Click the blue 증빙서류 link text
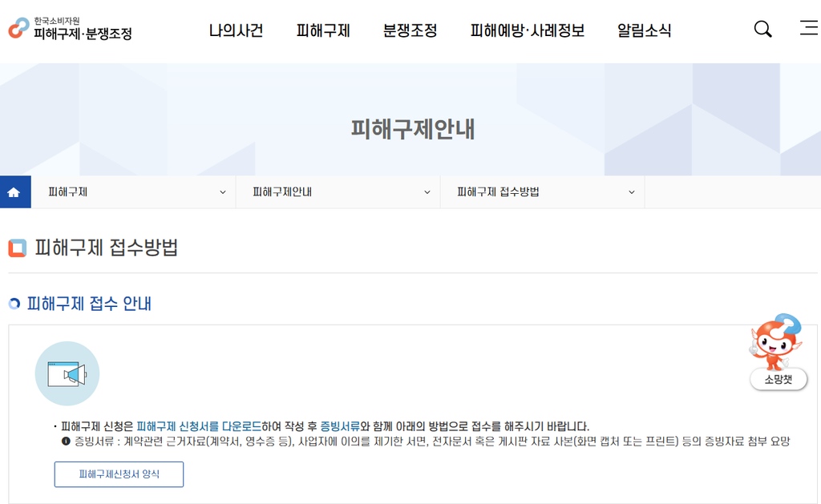Viewport: 821px width, 504px height. 340,426
